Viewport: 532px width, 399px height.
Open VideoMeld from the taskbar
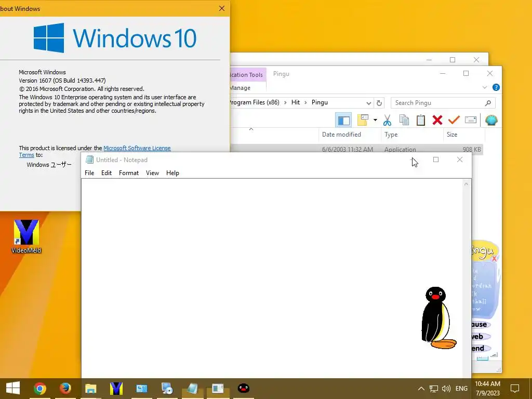tap(116, 389)
